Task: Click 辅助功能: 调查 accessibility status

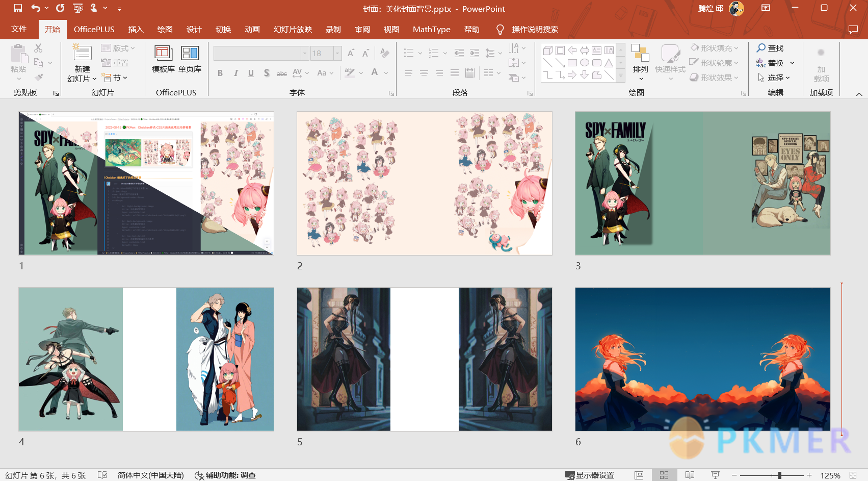Action: [225, 475]
